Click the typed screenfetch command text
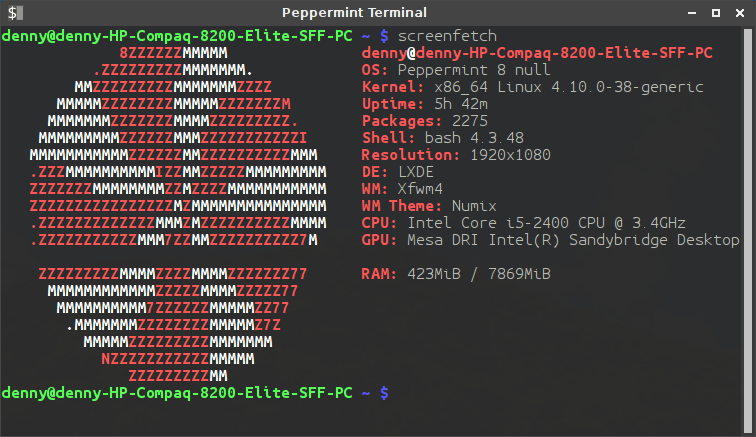 [447, 36]
